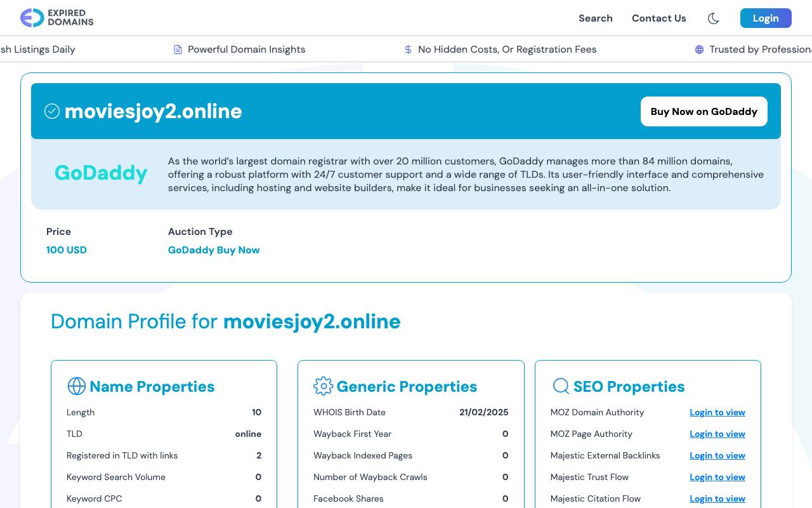The image size is (812, 508).
Task: Click the Domain Profile for moviesjoy2.online heading
Action: point(226,321)
